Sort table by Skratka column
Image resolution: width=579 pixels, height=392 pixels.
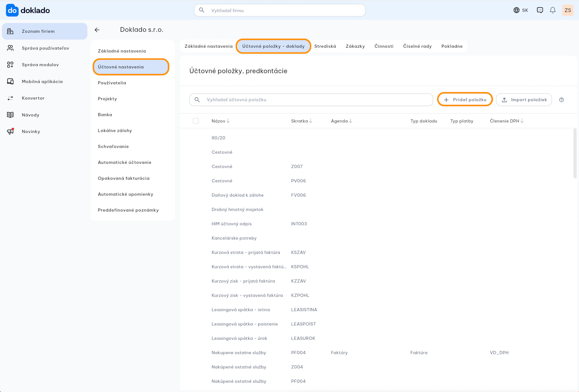point(301,121)
